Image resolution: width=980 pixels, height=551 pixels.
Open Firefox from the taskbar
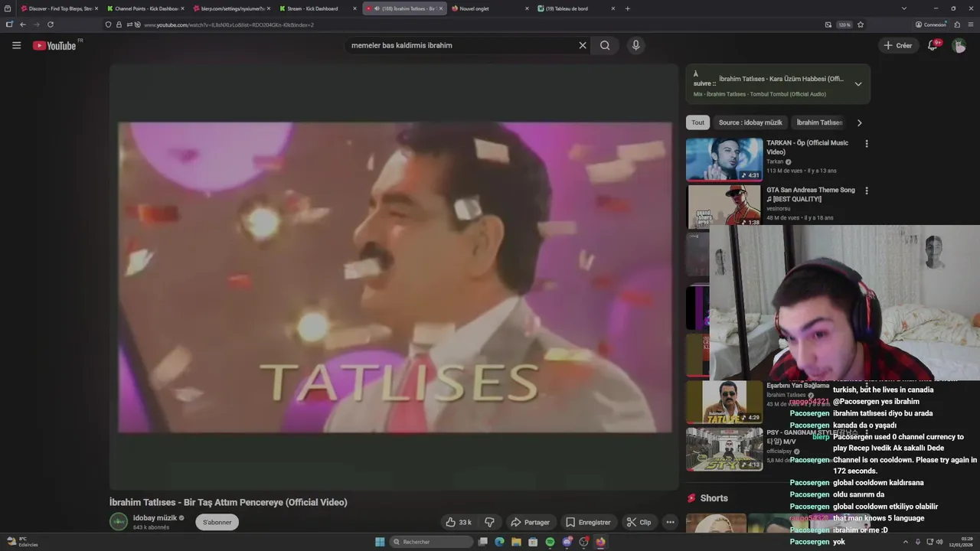point(600,542)
